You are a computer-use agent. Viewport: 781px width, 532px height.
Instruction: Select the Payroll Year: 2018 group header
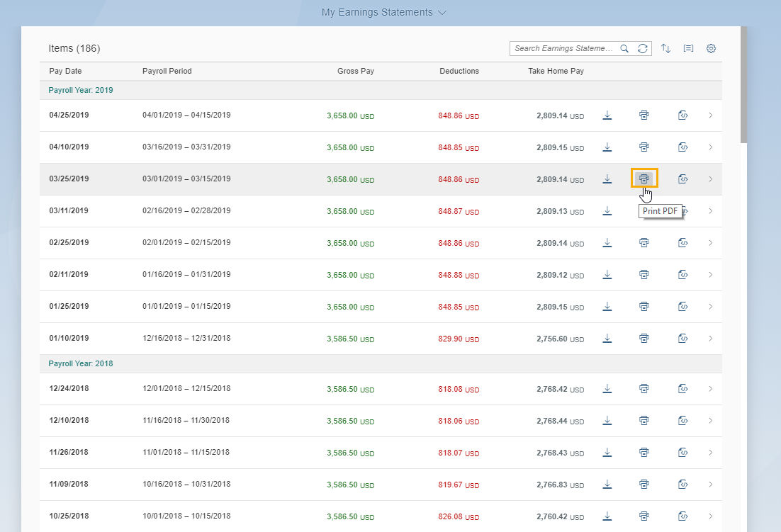point(81,363)
